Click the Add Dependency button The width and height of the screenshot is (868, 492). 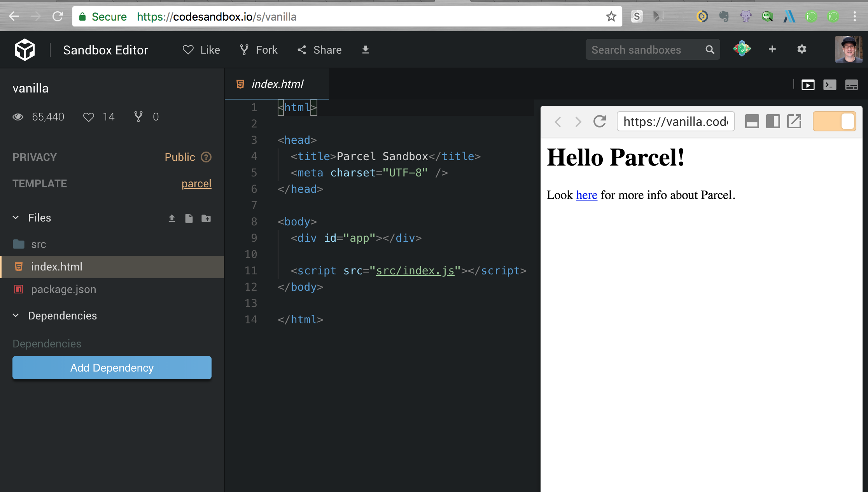(112, 368)
